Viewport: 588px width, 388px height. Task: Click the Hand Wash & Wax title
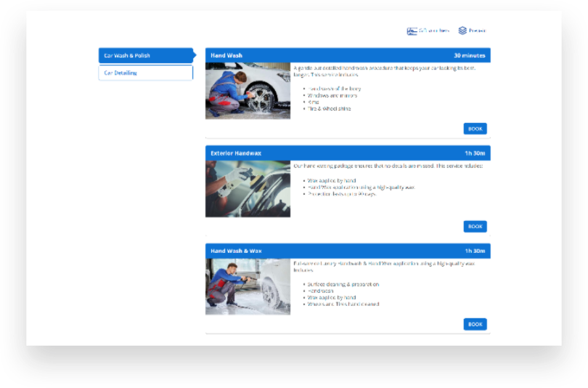coord(236,251)
